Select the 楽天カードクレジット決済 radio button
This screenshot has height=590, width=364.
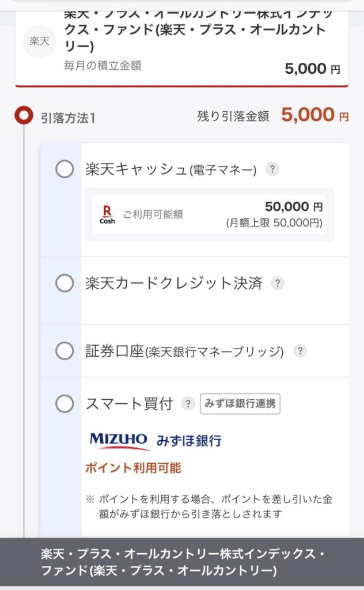coord(65,283)
